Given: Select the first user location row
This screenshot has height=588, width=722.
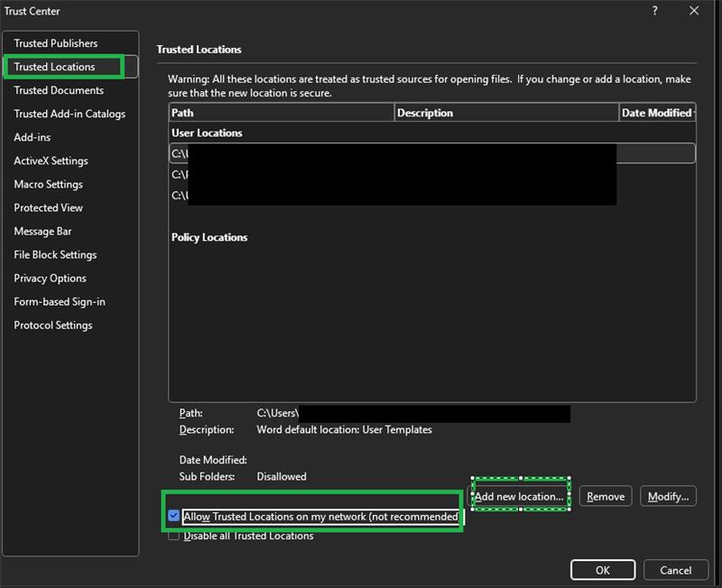Looking at the screenshot, I should point(432,153).
